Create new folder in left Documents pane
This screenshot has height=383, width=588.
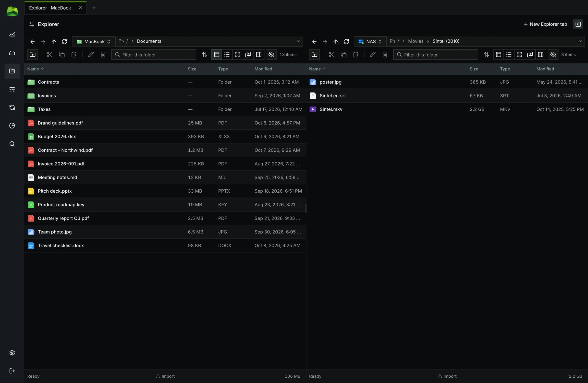point(32,55)
